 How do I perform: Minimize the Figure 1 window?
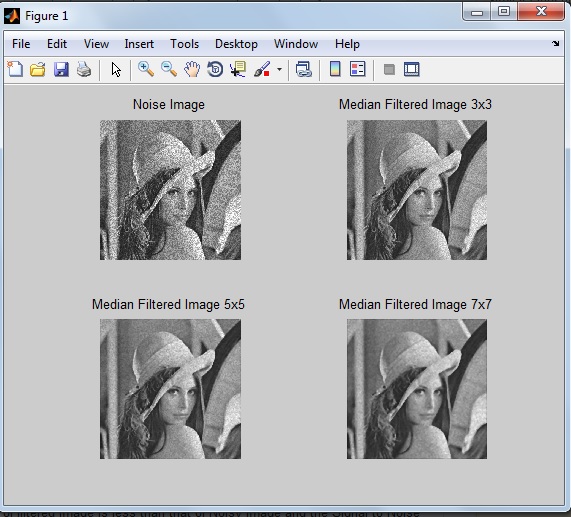[x=477, y=12]
